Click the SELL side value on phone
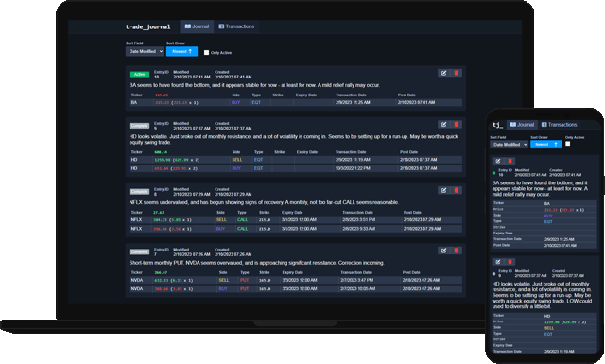 coord(549,328)
